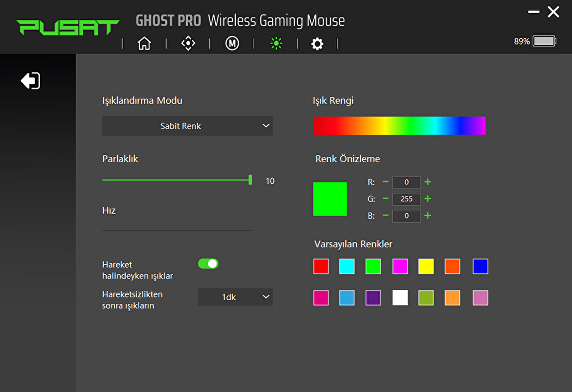Expand the Işıklandırma Modu selection chevron
The width and height of the screenshot is (572, 392).
265,126
